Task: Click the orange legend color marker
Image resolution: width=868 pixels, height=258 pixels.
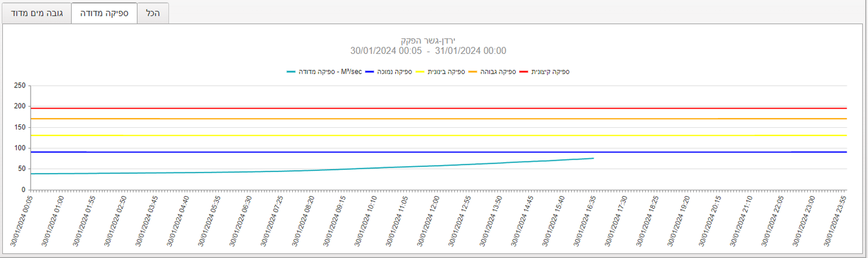Action: click(x=472, y=72)
